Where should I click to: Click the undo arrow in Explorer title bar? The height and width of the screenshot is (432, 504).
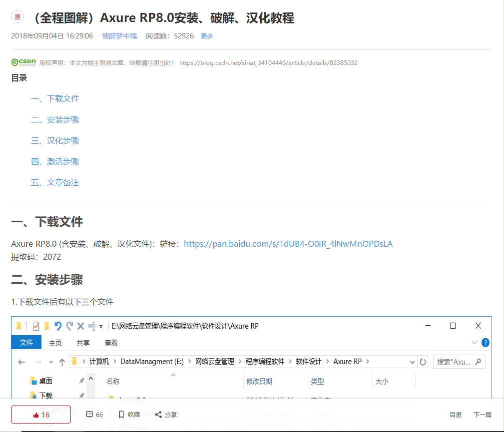(x=58, y=326)
